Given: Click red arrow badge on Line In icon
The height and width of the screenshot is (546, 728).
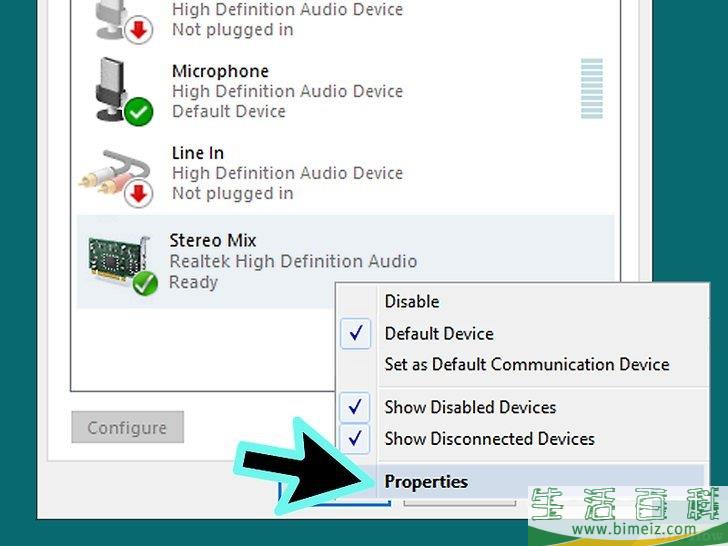Looking at the screenshot, I should [x=139, y=194].
